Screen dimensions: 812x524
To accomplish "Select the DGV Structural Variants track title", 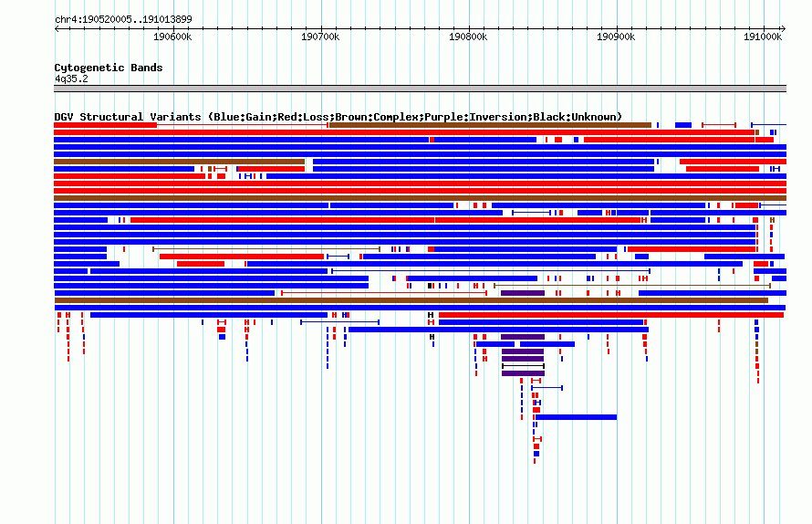I will click(338, 117).
